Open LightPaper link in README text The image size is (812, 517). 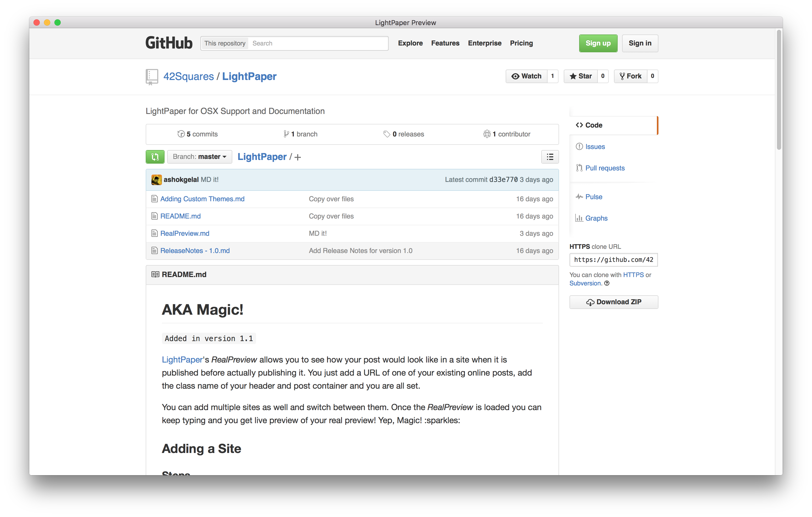[x=182, y=360]
